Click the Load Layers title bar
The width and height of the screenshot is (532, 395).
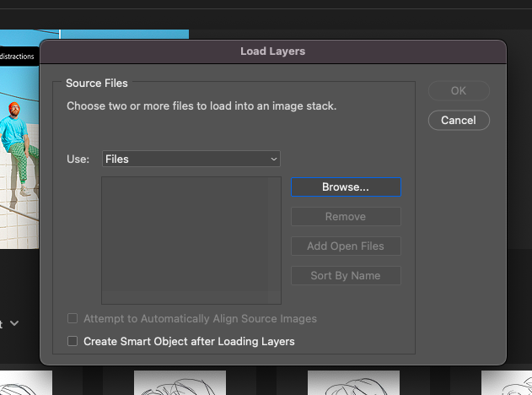pos(272,51)
